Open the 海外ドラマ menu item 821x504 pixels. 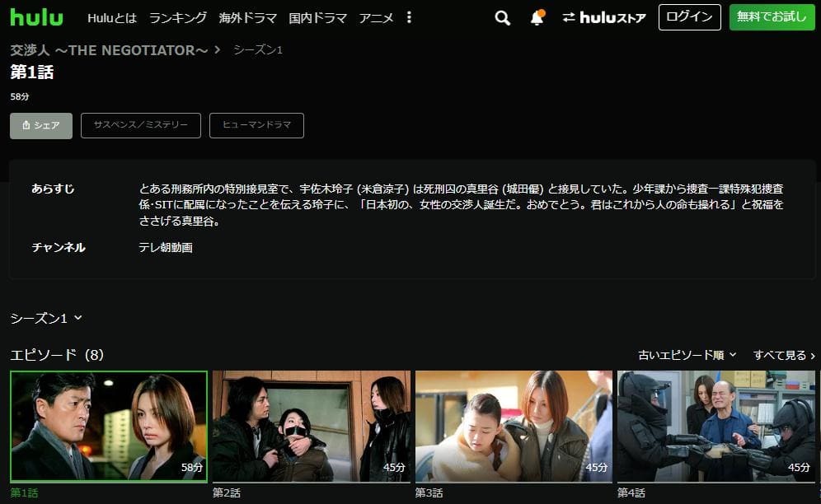point(247,18)
